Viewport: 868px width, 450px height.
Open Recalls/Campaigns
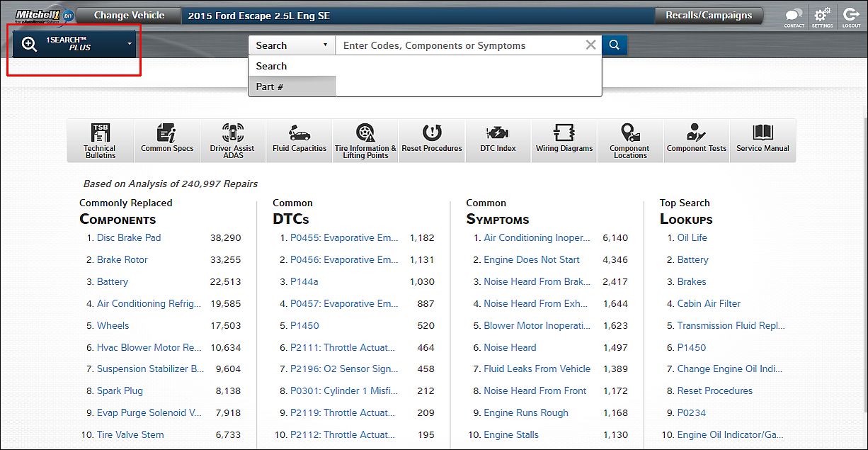pos(709,15)
